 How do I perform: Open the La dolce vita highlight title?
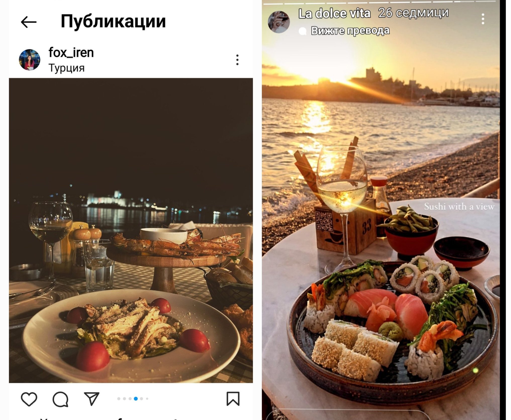click(334, 13)
